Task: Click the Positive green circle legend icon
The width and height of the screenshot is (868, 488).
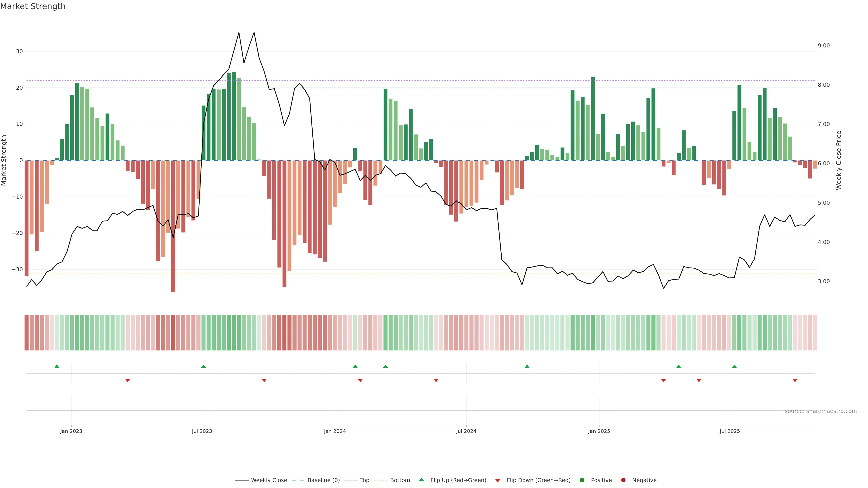Action: pyautogui.click(x=582, y=480)
